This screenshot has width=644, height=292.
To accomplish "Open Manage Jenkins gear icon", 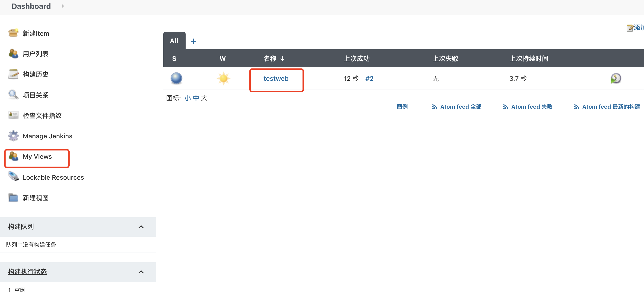I will [x=13, y=136].
